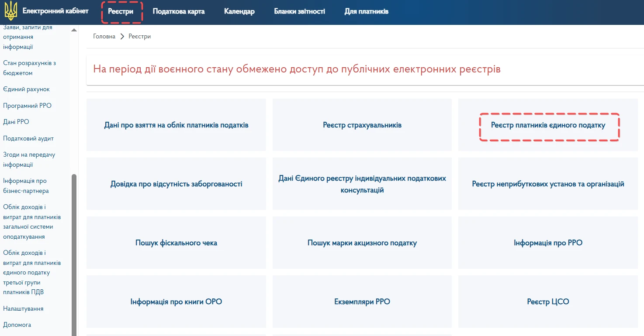Screen dimensions: 644x336
Task: Click the Ukrainian trident logo icon
Action: (x=10, y=11)
